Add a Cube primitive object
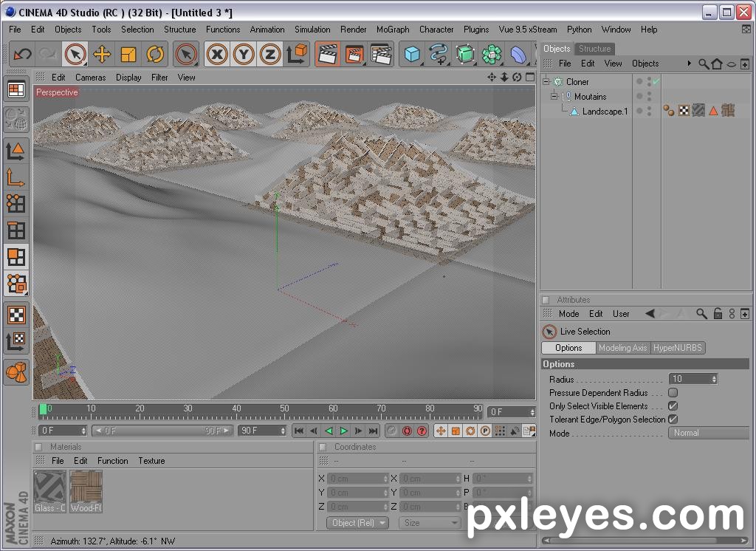 tap(412, 54)
